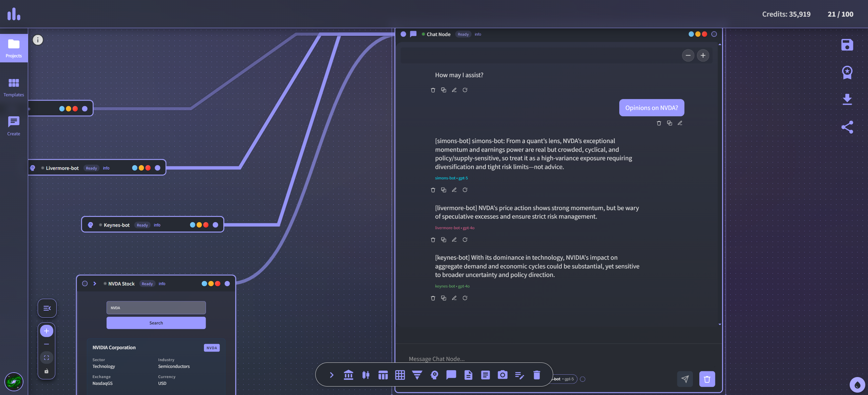This screenshot has width=868, height=395.
Task: Regenerate the simons-bot response
Action: pos(465,190)
